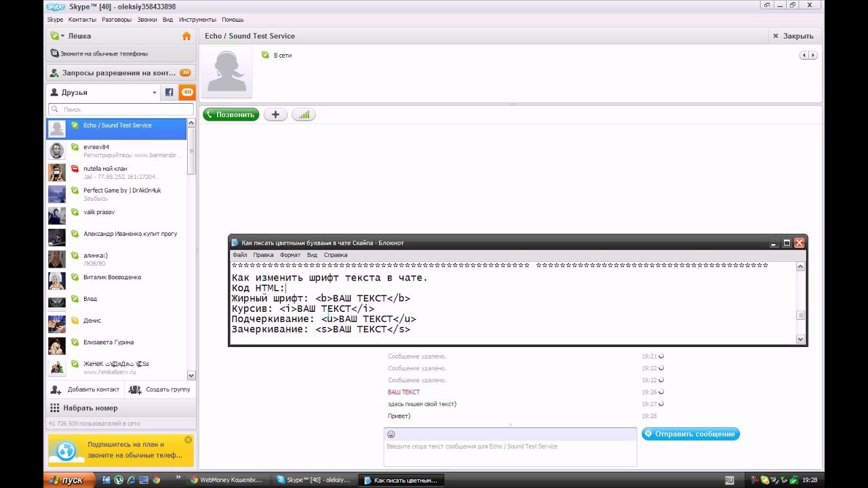Screen dimensions: 868x488
Task: Open the Лешка status dropdown arrow
Action: (x=63, y=36)
